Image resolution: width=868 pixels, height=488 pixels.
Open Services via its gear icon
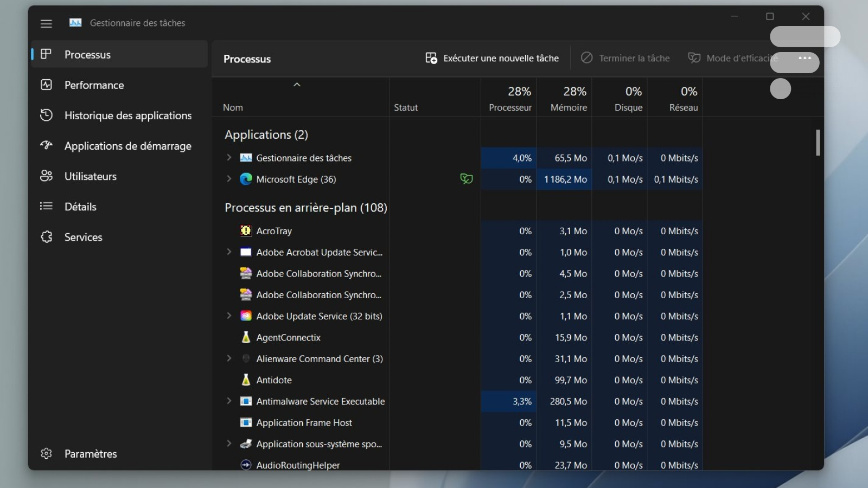click(47, 236)
